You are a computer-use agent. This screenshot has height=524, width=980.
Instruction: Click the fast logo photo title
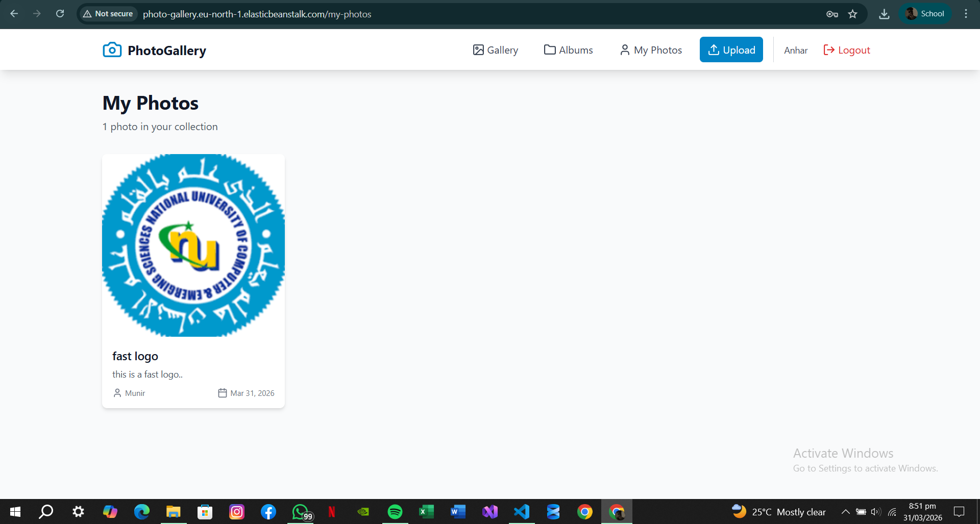coord(135,356)
